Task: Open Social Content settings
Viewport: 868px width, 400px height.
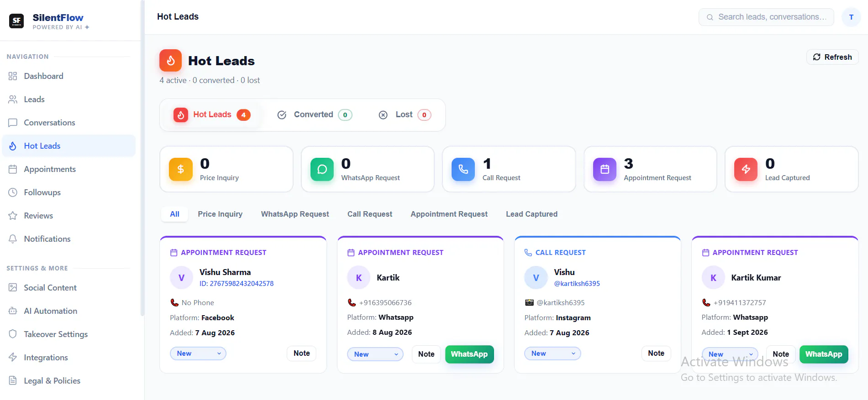Action: (68, 288)
